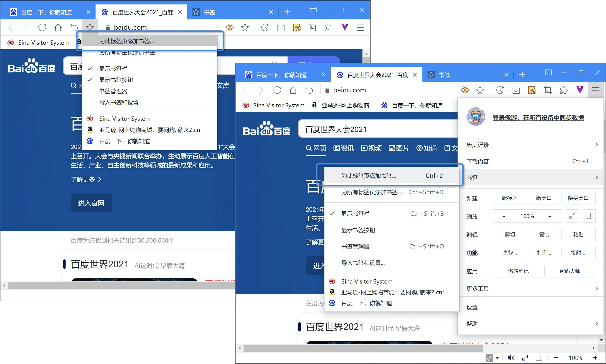This screenshot has height=364, width=606.
Task: Click the 新标签 button
Action: point(510,198)
